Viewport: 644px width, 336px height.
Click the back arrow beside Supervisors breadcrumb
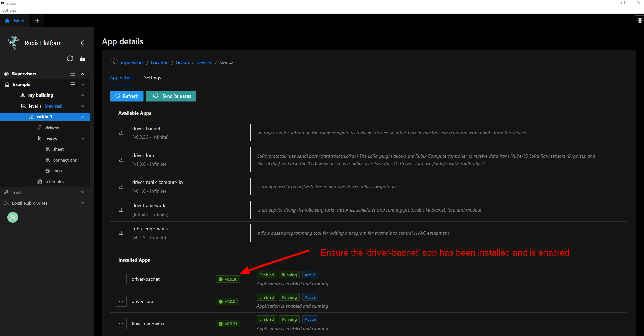coord(114,62)
